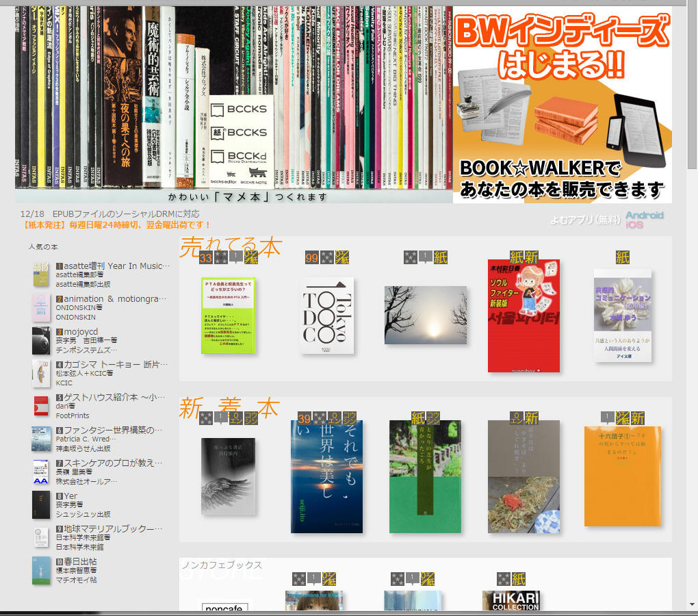Open the yakisoba photo book cover
The image size is (698, 616).
pos(523,476)
